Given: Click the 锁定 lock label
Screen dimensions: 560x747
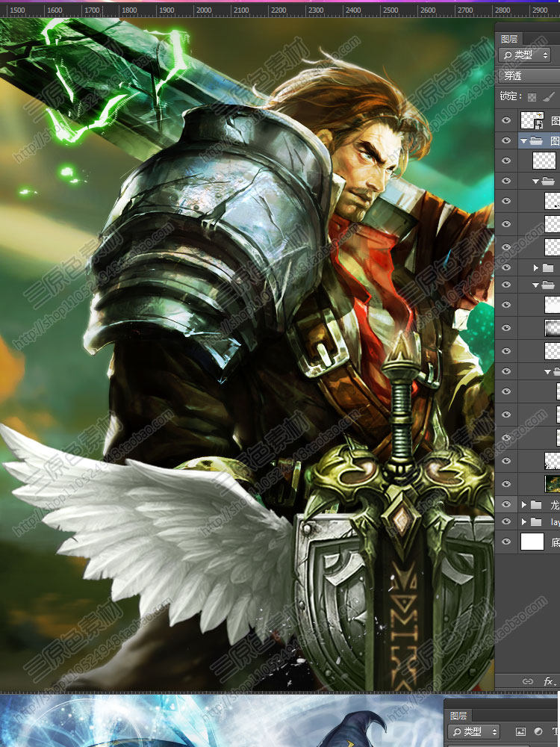Looking at the screenshot, I should (511, 96).
